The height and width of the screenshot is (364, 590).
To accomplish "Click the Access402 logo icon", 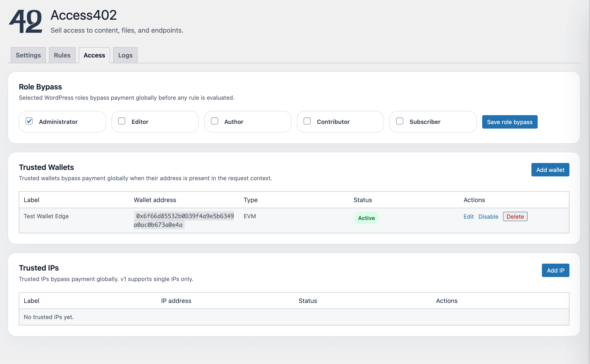I will click(x=26, y=21).
